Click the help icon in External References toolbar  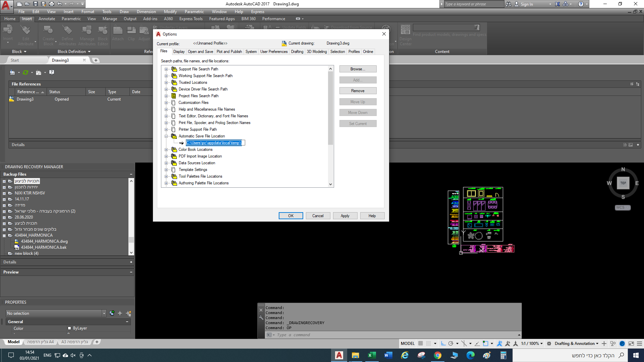(x=52, y=72)
